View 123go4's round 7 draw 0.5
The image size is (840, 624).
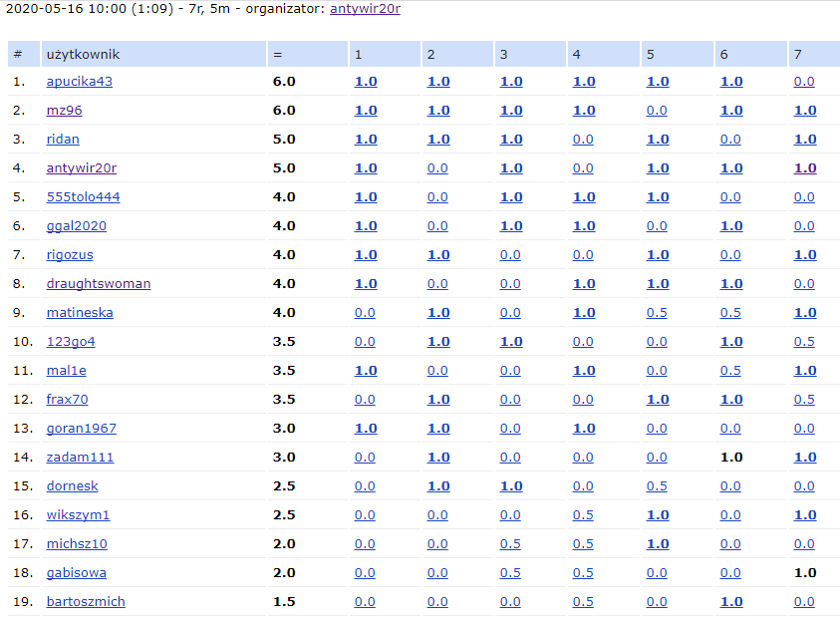point(804,342)
